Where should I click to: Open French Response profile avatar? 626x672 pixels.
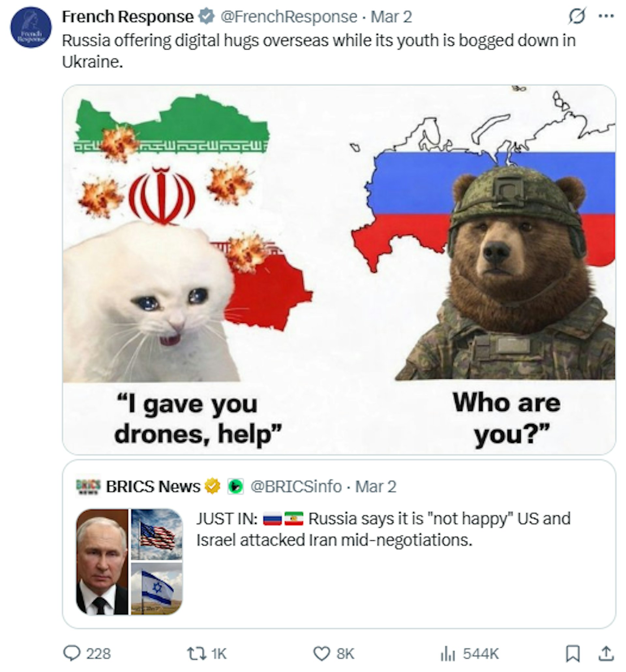point(31,27)
